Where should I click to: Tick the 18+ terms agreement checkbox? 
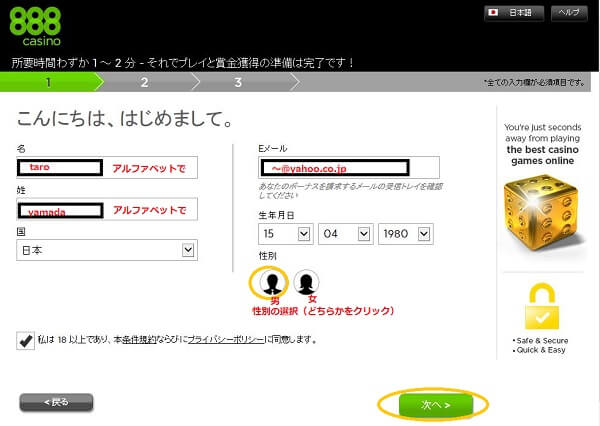click(25, 340)
